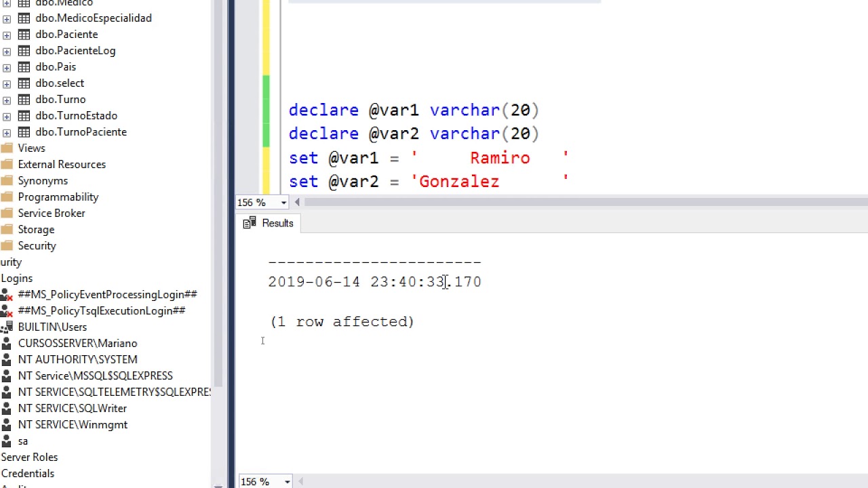Viewport: 868px width, 488px height.
Task: Expand the dbo.Paciente table node
Action: click(x=7, y=35)
